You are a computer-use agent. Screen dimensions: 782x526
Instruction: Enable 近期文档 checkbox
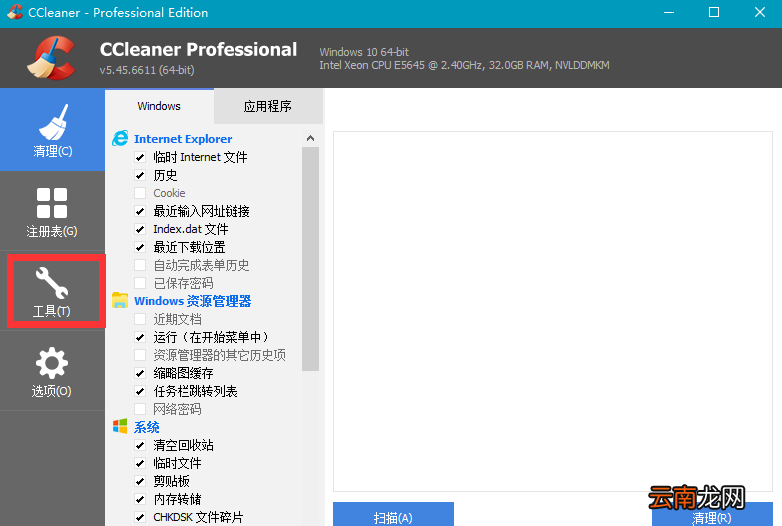(x=140, y=319)
